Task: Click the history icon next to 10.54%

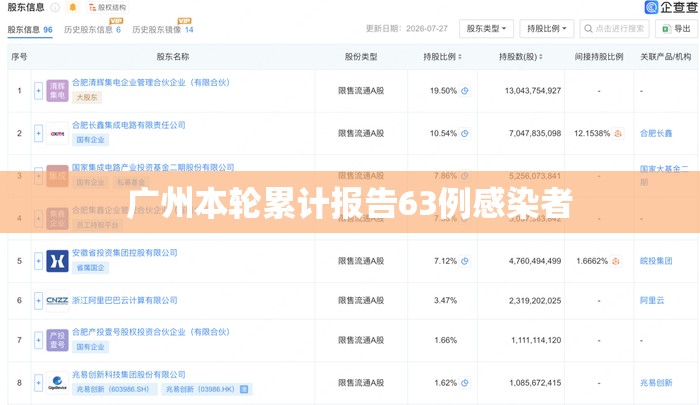Action: tap(465, 133)
